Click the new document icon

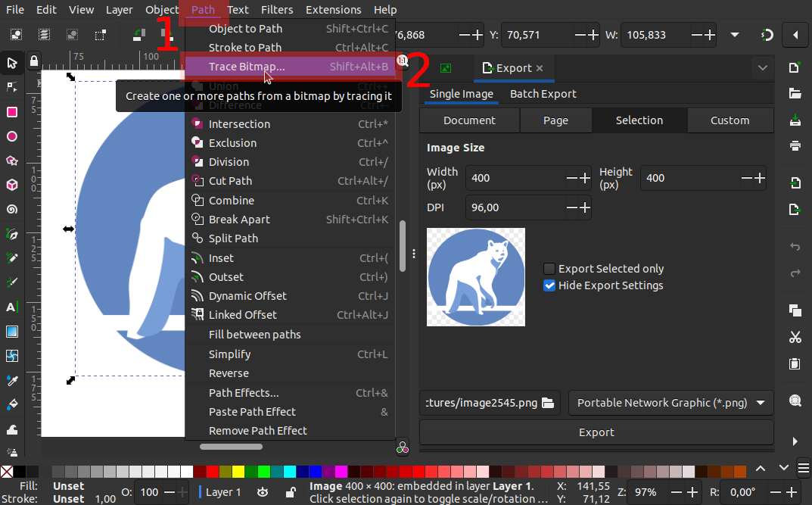[795, 68]
